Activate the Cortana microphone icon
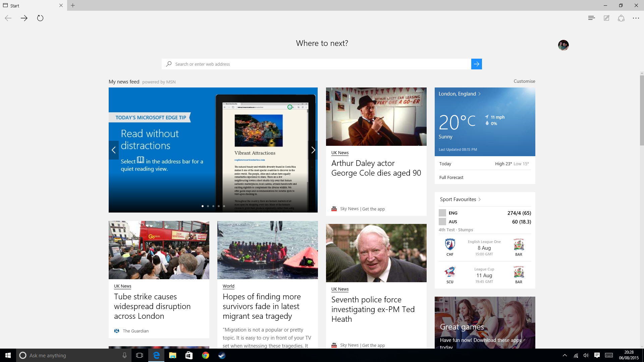This screenshot has height=362, width=644. coord(124,355)
